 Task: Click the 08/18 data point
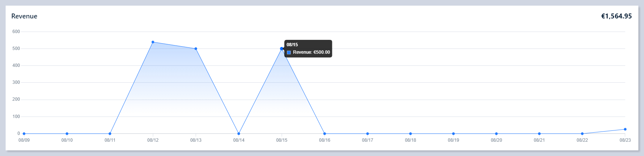[410, 133]
